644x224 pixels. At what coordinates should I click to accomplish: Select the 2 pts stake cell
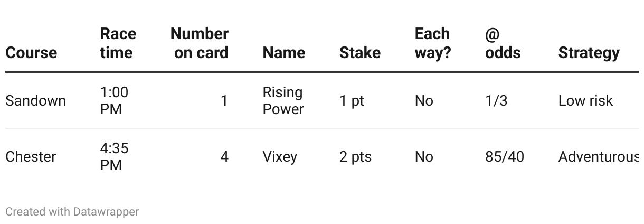356,157
